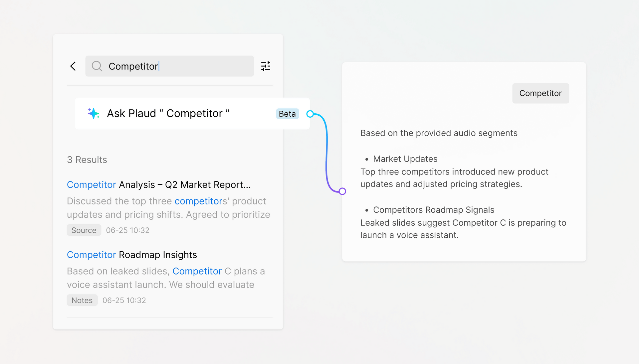Click the highlighted "competitors" word in first snippet
Screen dimensions: 639x364
click(x=201, y=201)
